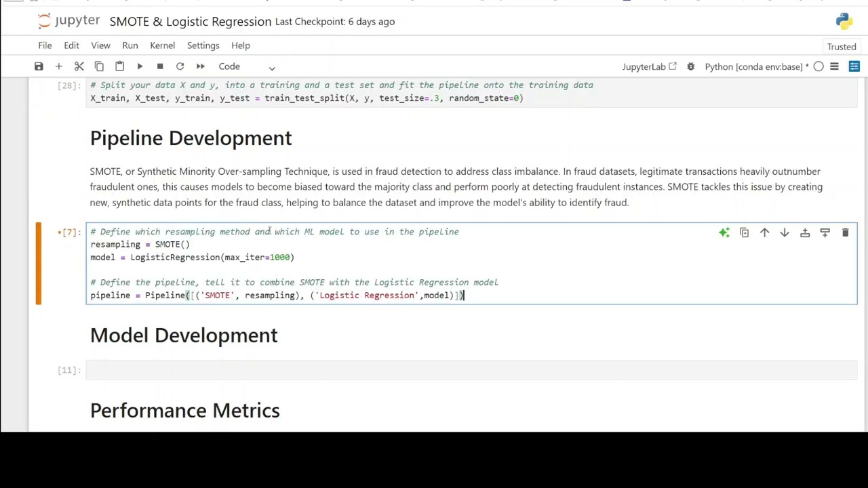The height and width of the screenshot is (488, 868).
Task: Insert a cell below the active cell
Action: pyautogui.click(x=825, y=232)
